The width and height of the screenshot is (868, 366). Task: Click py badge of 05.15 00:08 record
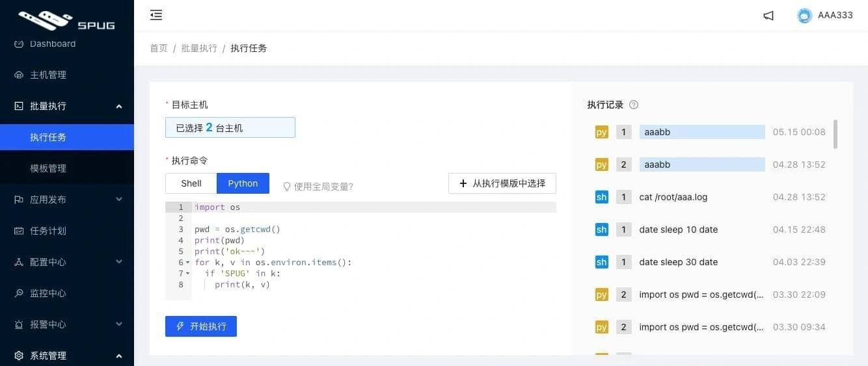(x=601, y=132)
